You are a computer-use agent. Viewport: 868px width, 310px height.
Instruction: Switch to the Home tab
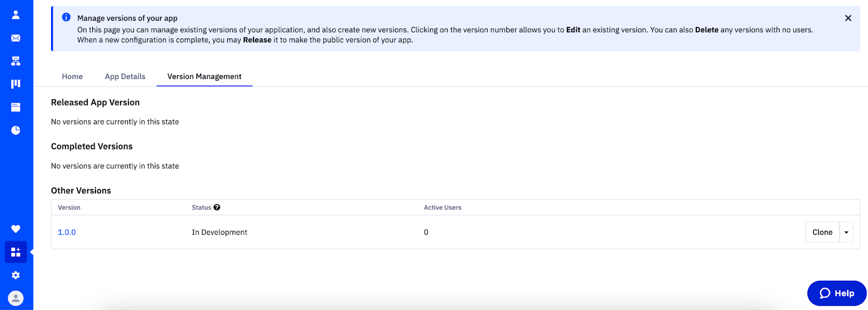72,76
